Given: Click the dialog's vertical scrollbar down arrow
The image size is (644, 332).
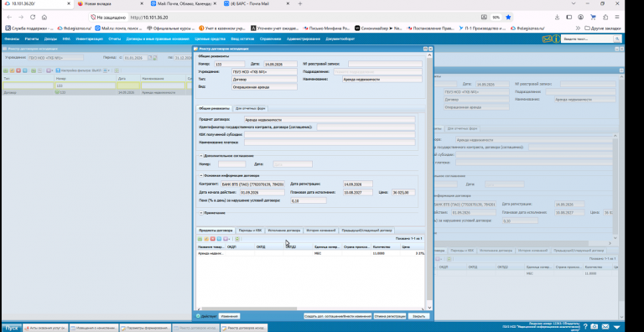Looking at the screenshot, I should pyautogui.click(x=429, y=308).
